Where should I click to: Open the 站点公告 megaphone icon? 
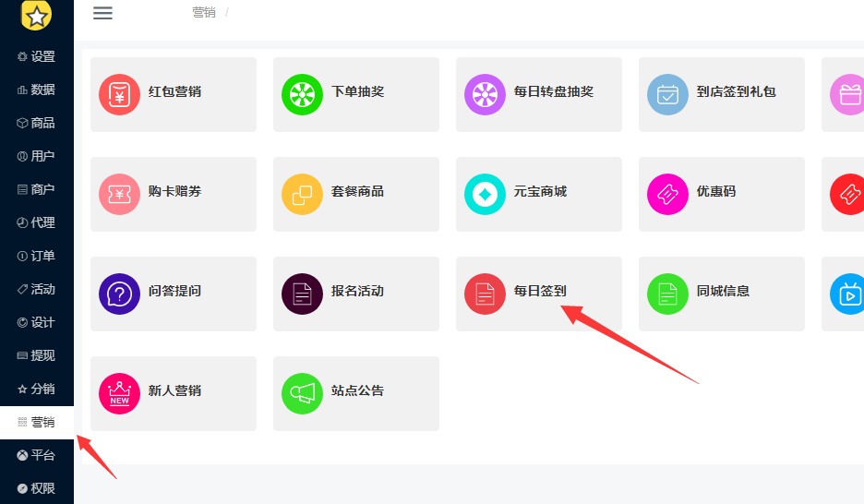[302, 394]
